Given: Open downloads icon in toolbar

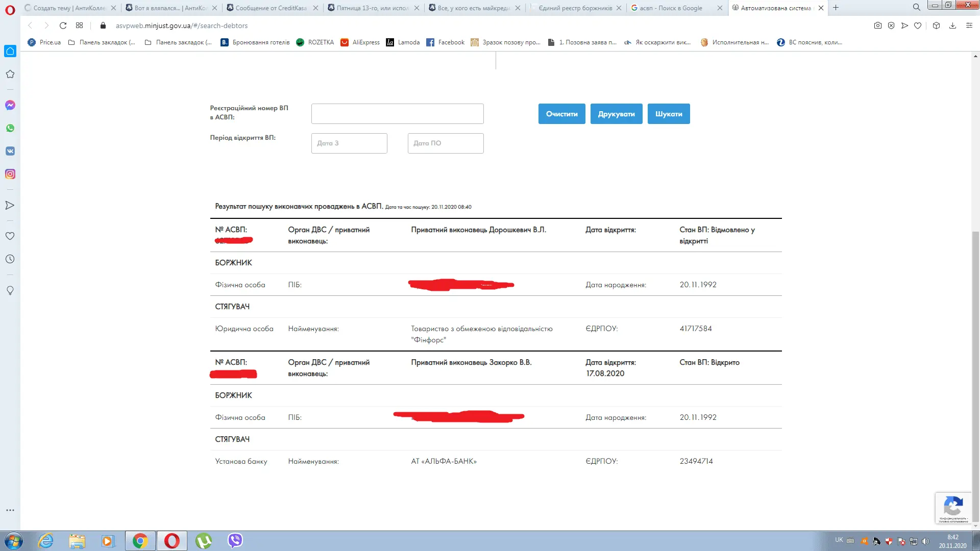Looking at the screenshot, I should (952, 26).
